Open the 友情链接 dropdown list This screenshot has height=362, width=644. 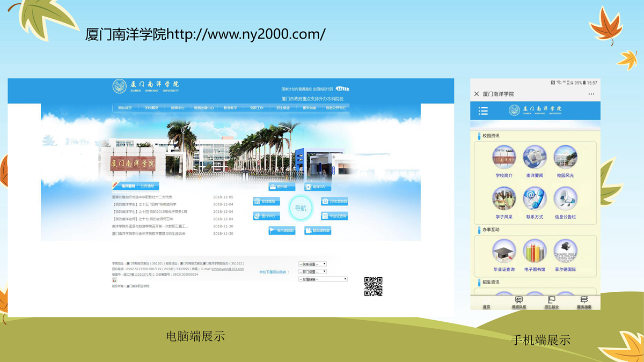[x=323, y=279]
